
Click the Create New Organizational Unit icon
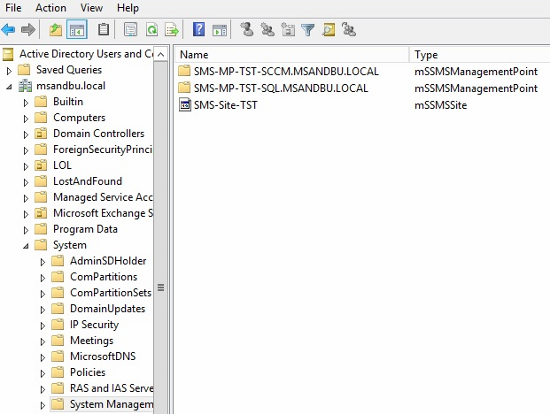click(x=288, y=30)
